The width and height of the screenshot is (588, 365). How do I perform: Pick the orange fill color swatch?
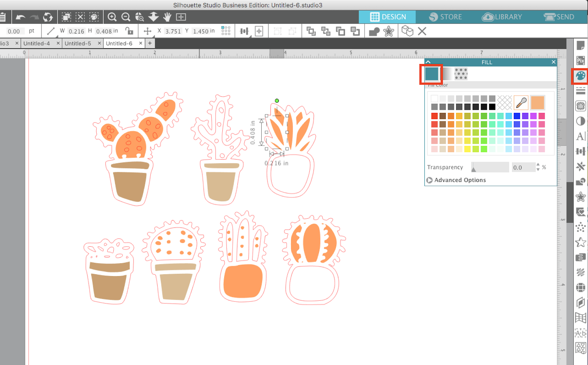point(538,103)
